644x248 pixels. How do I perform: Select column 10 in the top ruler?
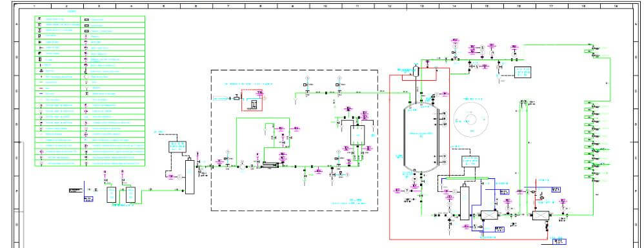pos(325,6)
